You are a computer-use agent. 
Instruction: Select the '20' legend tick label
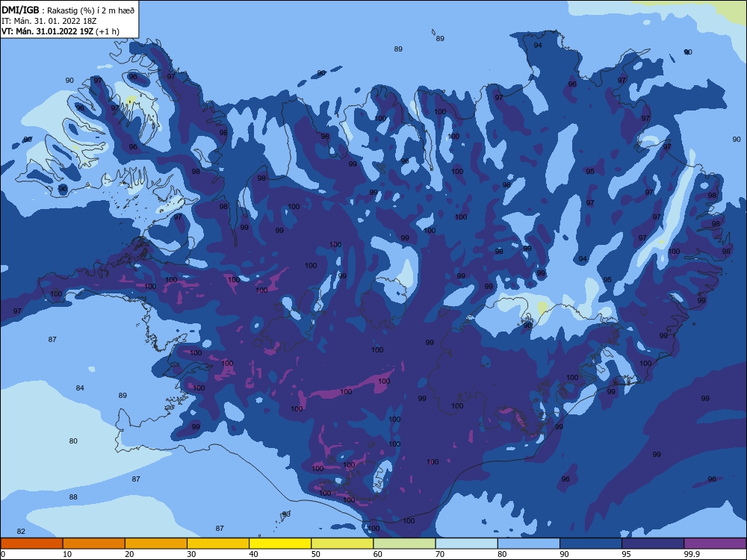point(129,554)
